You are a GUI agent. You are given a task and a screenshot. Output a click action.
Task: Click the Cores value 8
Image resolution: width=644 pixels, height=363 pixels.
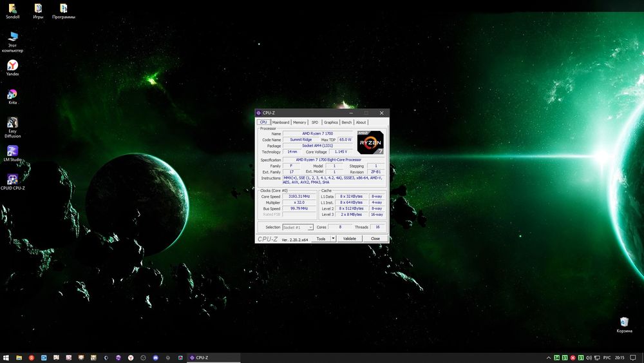tap(340, 227)
